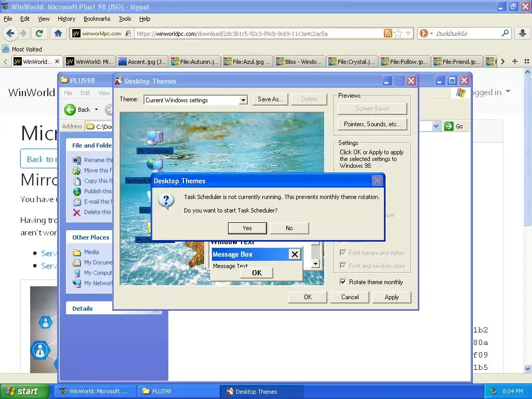Viewport: 532px width, 399px height.
Task: Click Delete this file task in PLUS98
Action: (92, 212)
